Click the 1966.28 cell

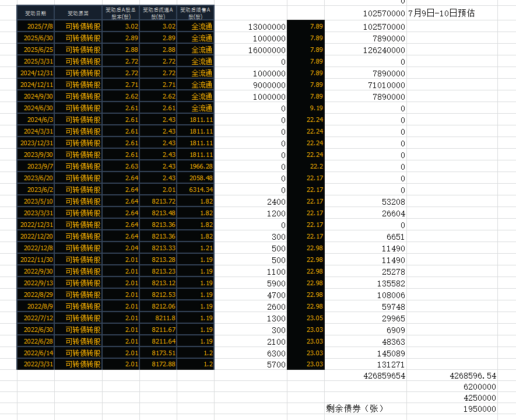(195, 166)
